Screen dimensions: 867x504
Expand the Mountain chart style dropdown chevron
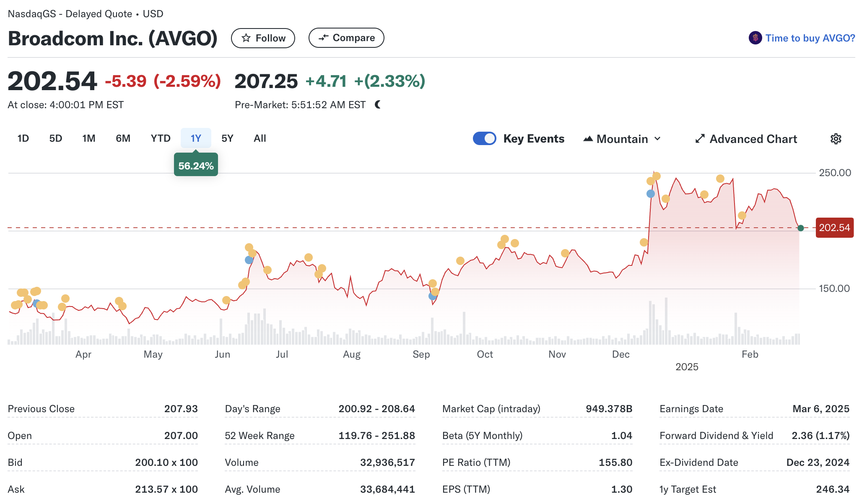tap(657, 139)
